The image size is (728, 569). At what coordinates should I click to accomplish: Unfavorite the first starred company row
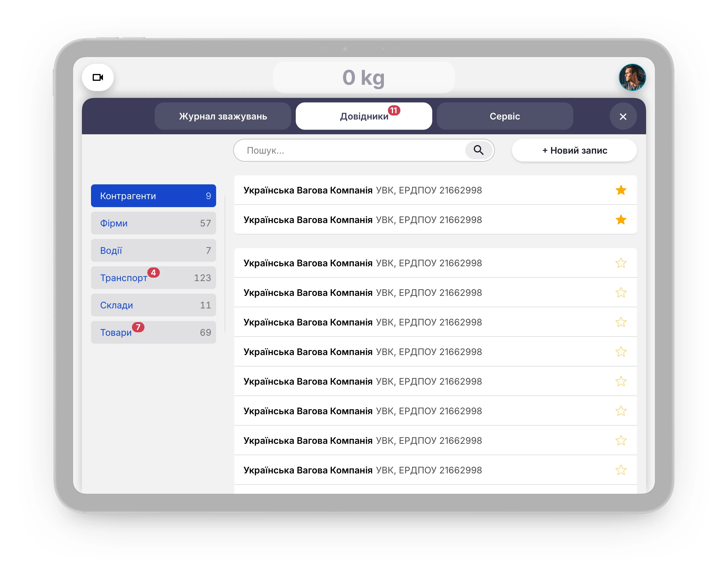coord(620,190)
